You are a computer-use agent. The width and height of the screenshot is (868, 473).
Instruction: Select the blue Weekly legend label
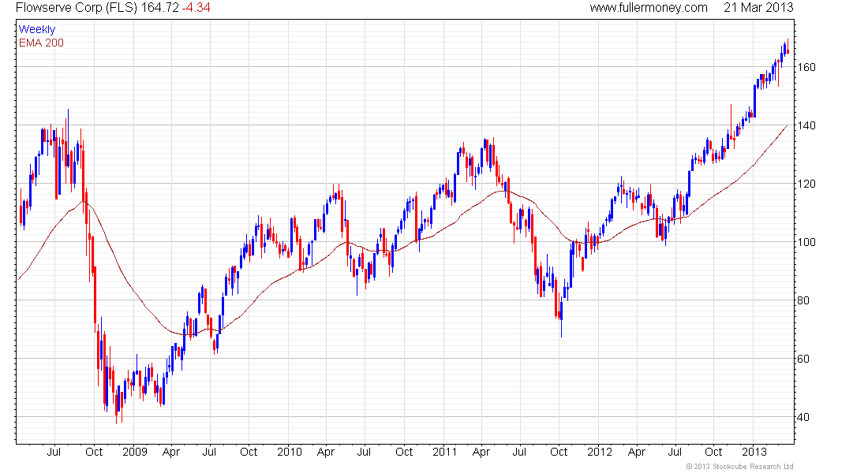(x=37, y=29)
